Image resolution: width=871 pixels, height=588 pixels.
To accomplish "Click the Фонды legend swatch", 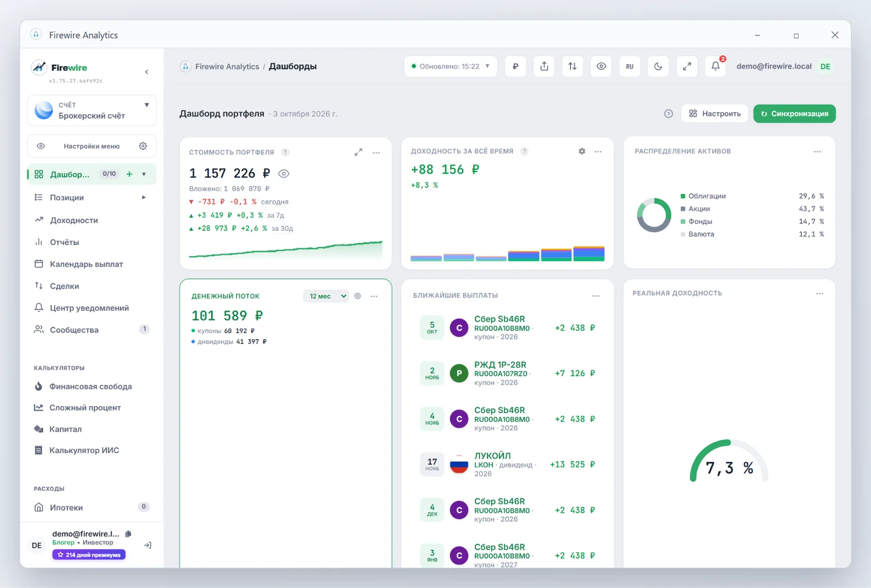I will click(683, 222).
